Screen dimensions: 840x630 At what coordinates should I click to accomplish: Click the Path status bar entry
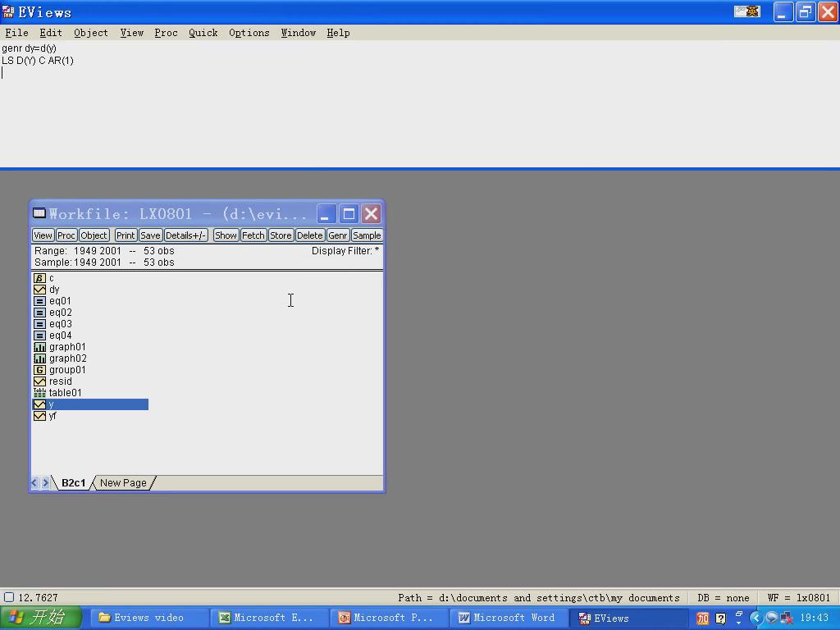[538, 598]
